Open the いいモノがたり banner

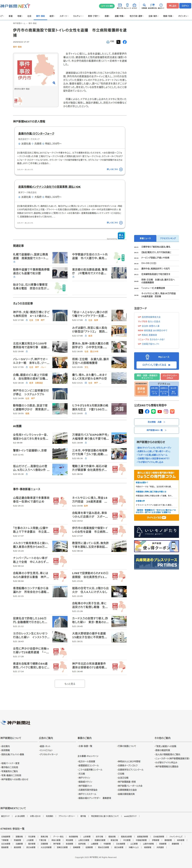point(157,531)
